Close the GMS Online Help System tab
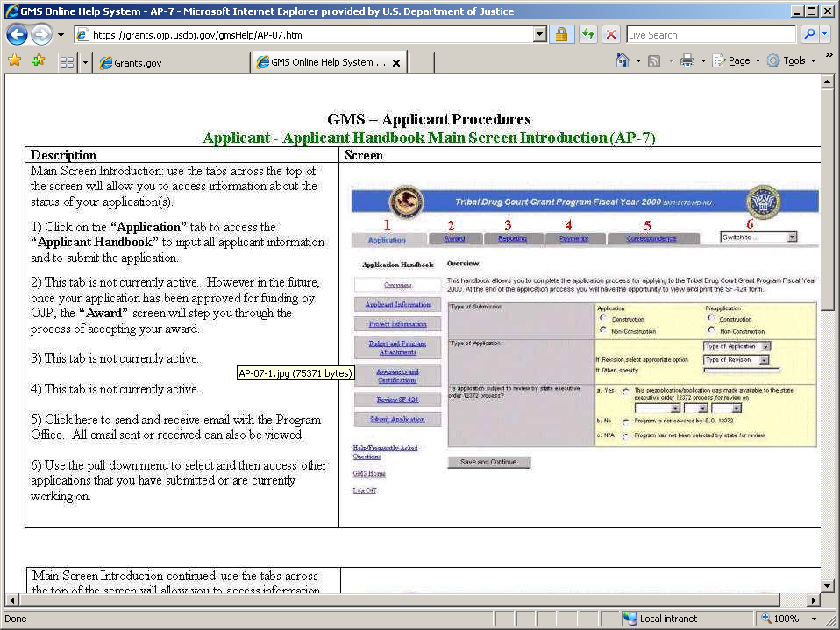 [395, 63]
